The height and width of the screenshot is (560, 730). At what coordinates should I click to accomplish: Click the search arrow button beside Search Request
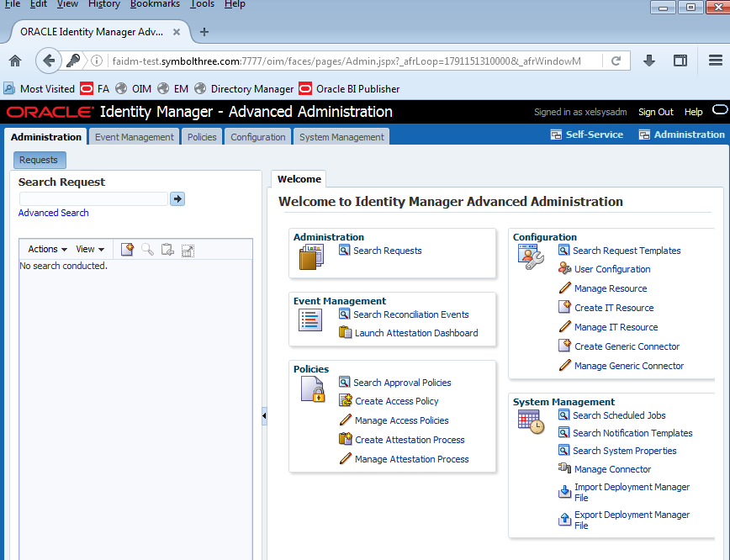177,199
